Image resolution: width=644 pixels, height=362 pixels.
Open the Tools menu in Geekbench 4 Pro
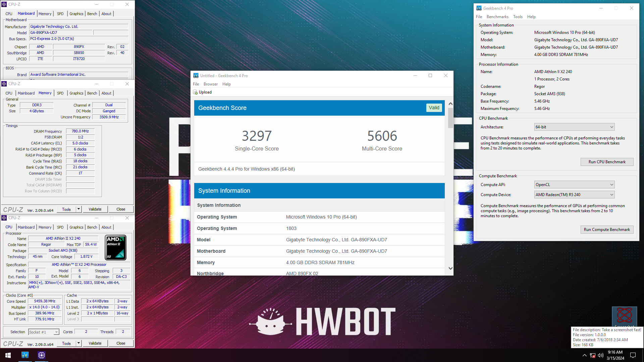pyautogui.click(x=518, y=17)
